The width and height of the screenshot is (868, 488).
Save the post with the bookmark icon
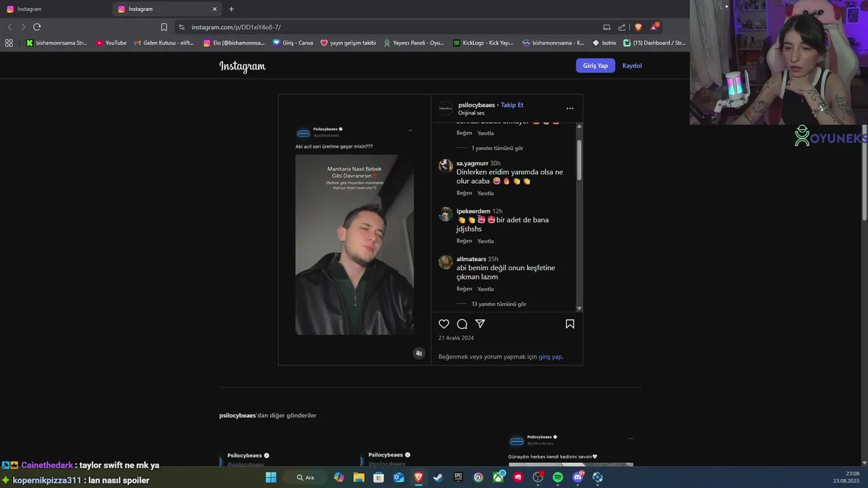coord(570,324)
